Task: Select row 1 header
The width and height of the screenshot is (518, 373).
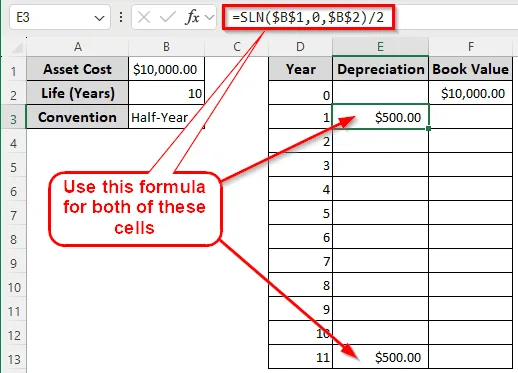Action: [13, 69]
